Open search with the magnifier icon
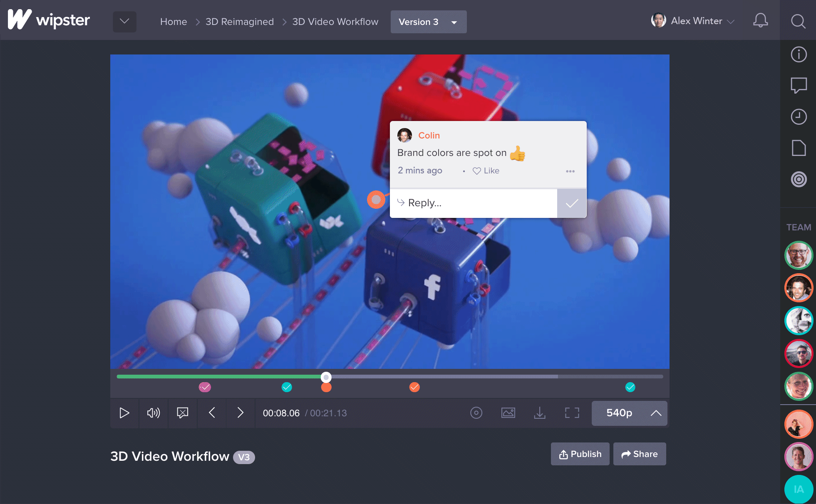The width and height of the screenshot is (816, 504). [798, 21]
